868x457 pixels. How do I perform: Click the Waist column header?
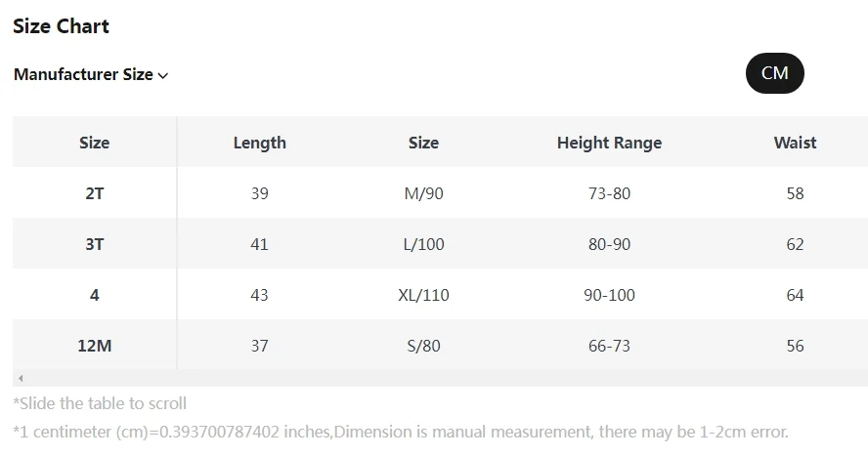[795, 143]
